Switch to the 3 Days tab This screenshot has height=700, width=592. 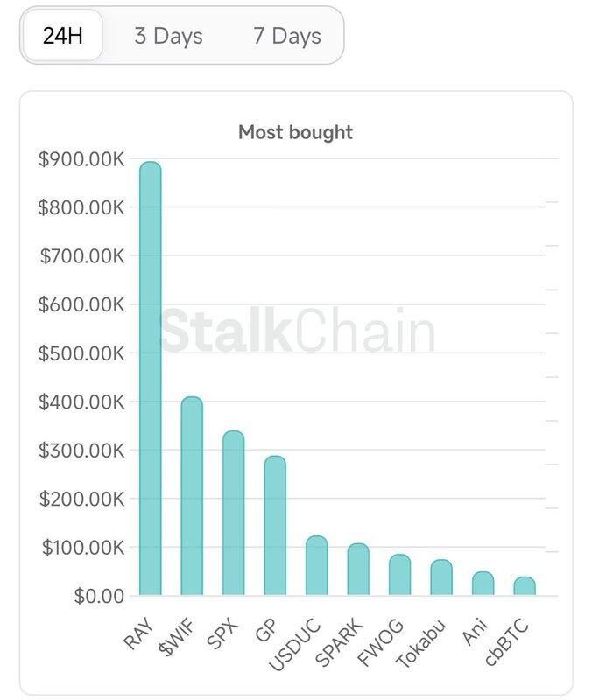click(x=168, y=36)
